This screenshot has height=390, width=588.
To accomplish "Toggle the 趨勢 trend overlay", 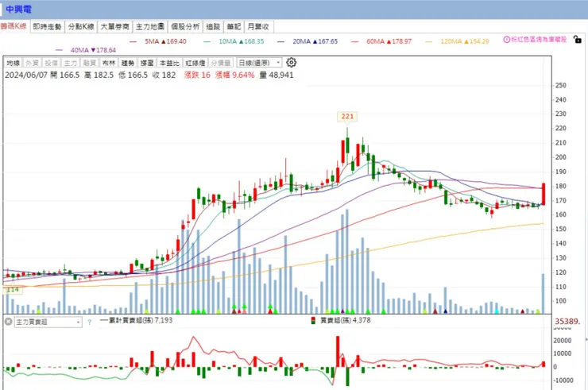I will coord(128,63).
